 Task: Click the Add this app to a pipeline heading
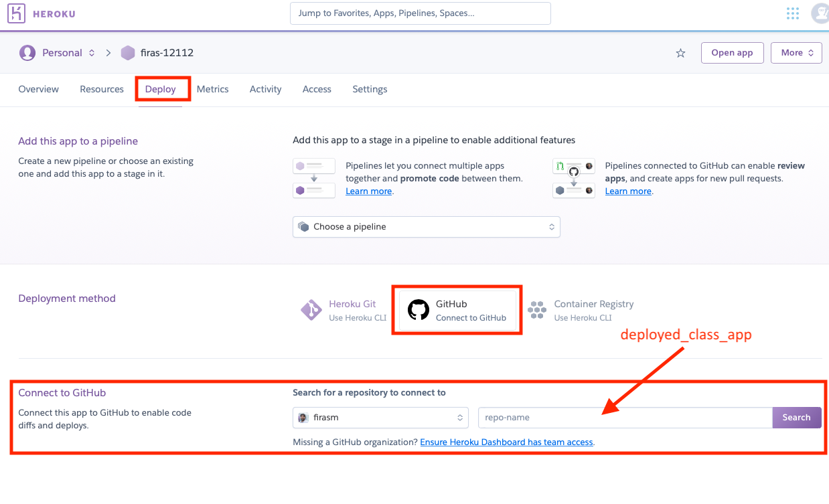click(78, 141)
